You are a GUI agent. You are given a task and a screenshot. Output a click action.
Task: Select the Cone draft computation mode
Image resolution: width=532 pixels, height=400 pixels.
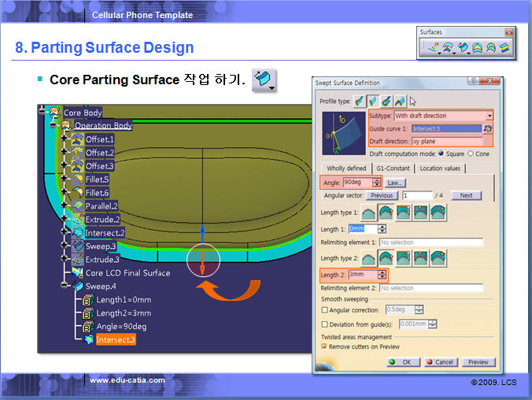pos(471,153)
